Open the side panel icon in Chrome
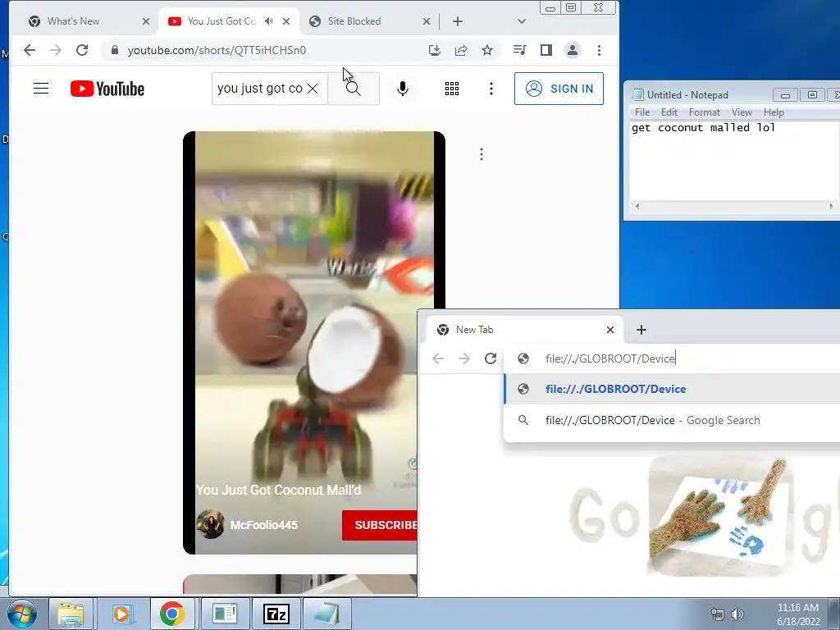This screenshot has height=630, width=840. 546,50
